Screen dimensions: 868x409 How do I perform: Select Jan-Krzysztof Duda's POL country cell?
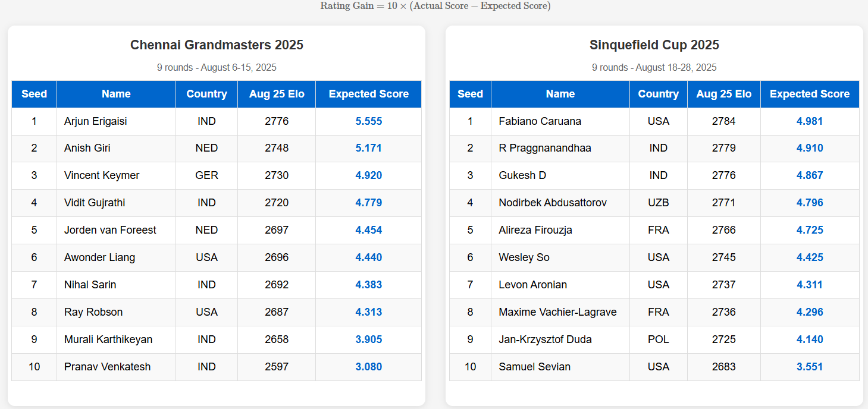click(x=658, y=339)
